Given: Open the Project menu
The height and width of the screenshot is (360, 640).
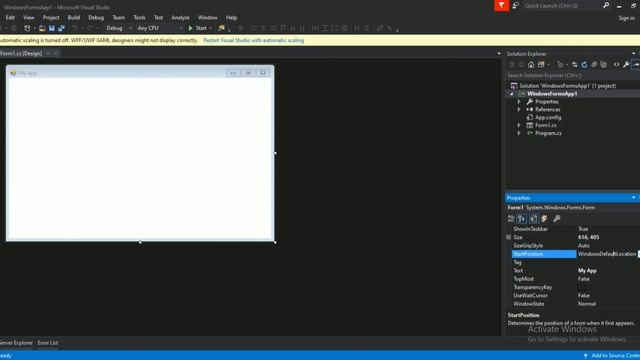Looking at the screenshot, I should tap(51, 18).
